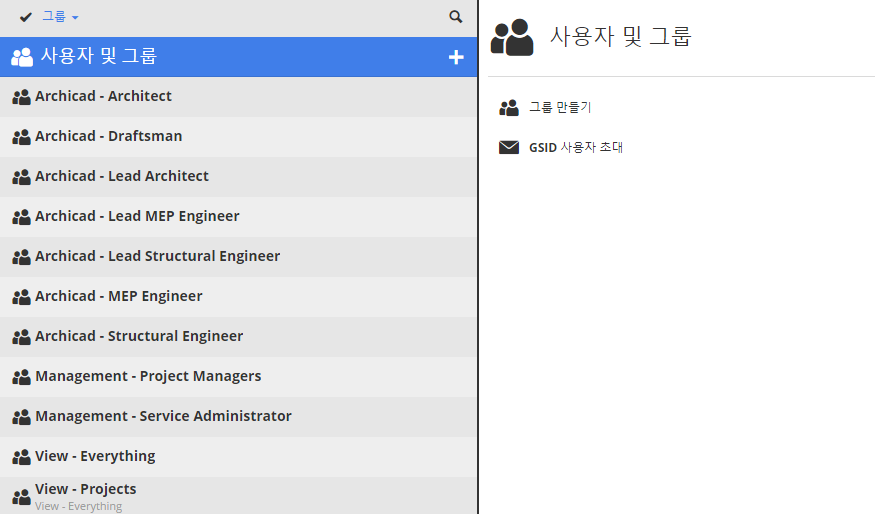The image size is (875, 514).
Task: Select Archicad - Lead Architect group
Action: 122,177
